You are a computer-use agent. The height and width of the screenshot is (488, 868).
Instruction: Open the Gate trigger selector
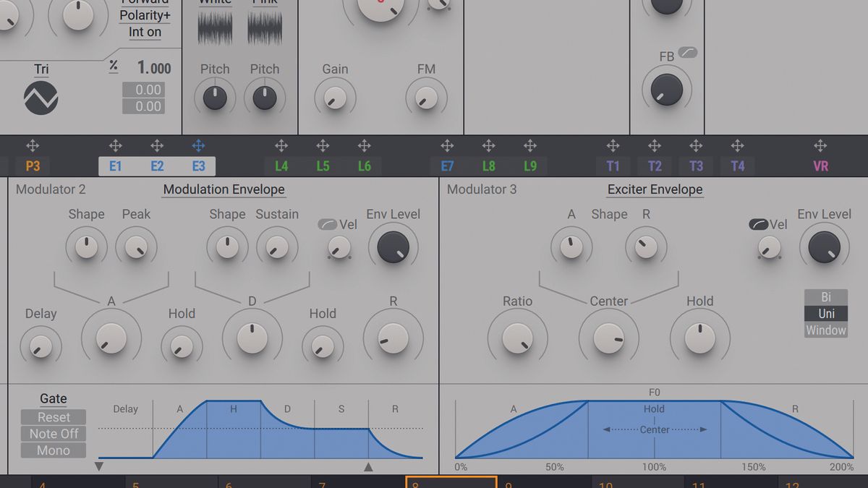click(x=54, y=398)
